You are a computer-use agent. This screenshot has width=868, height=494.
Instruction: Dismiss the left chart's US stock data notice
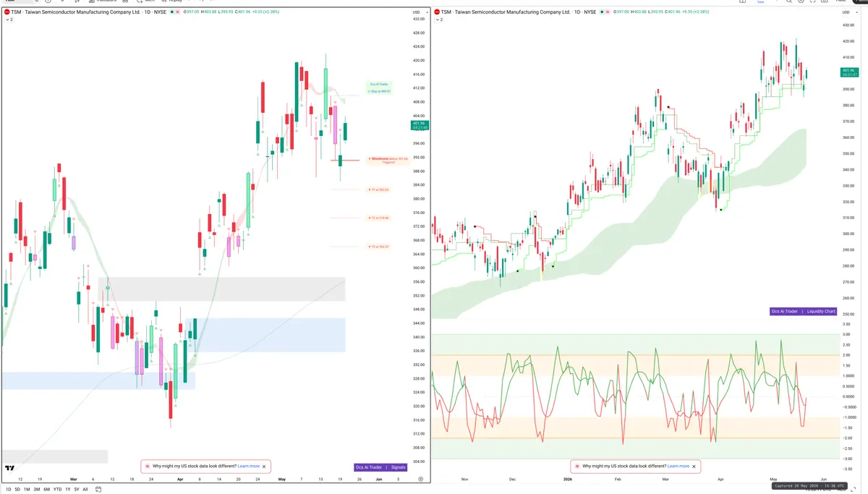click(x=264, y=467)
